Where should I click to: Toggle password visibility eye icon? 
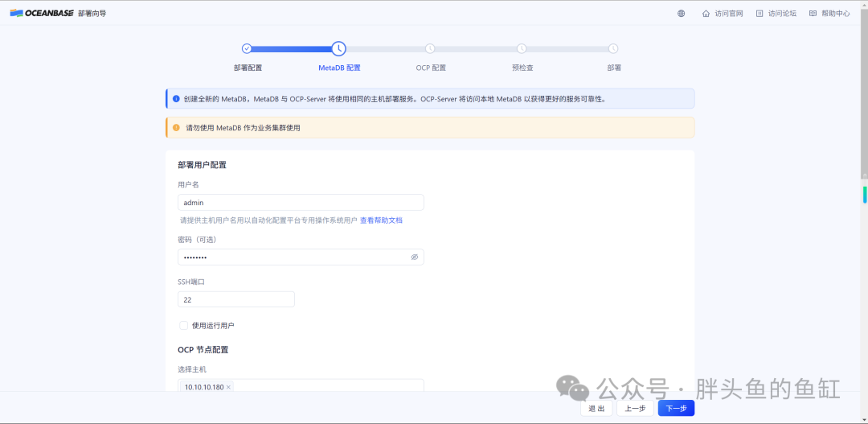(414, 257)
